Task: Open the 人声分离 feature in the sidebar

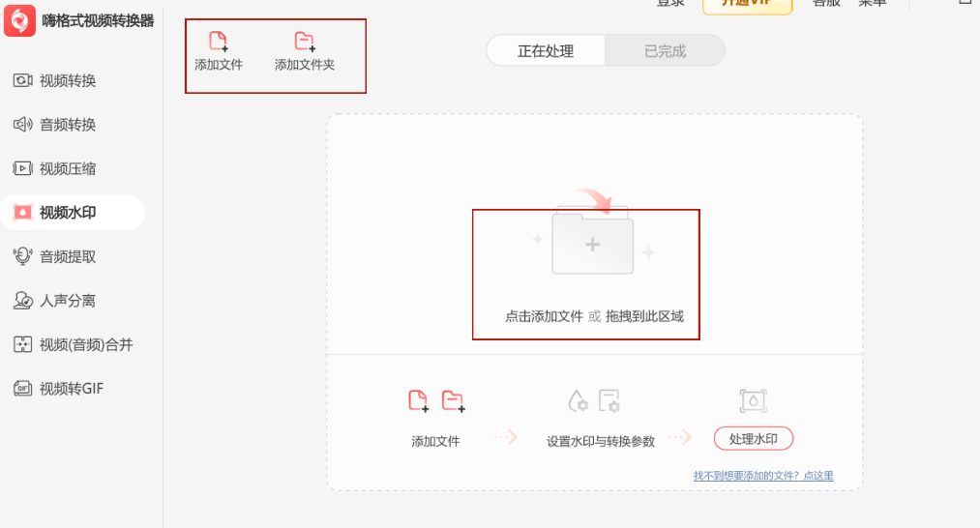Action: pyautogui.click(x=54, y=301)
